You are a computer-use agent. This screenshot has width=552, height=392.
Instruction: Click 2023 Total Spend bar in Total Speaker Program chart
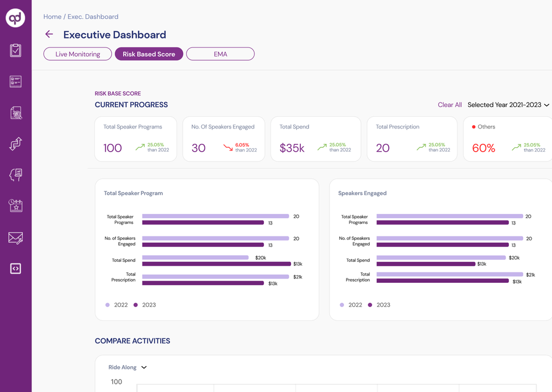[x=216, y=264]
